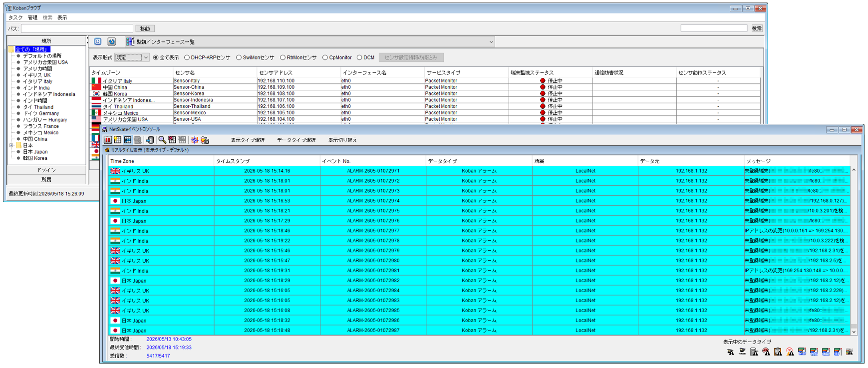The height and width of the screenshot is (368, 868).
Task: Select イタリア Italy in the location tree
Action: pyautogui.click(x=37, y=81)
